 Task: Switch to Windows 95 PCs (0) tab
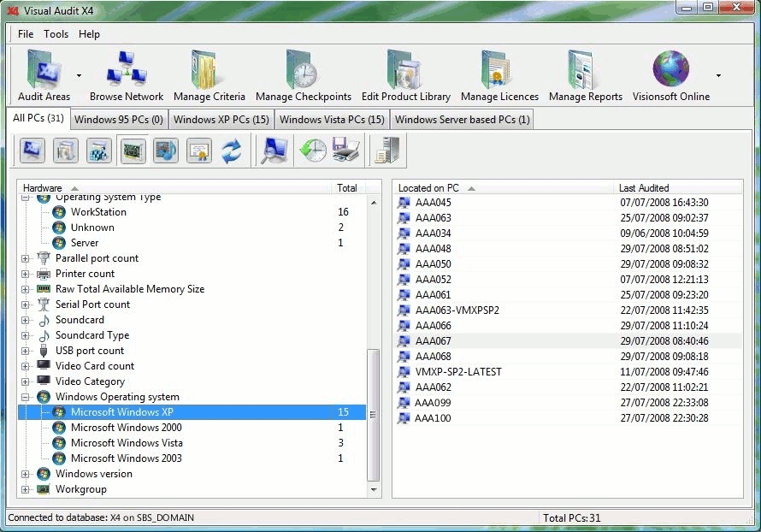119,120
